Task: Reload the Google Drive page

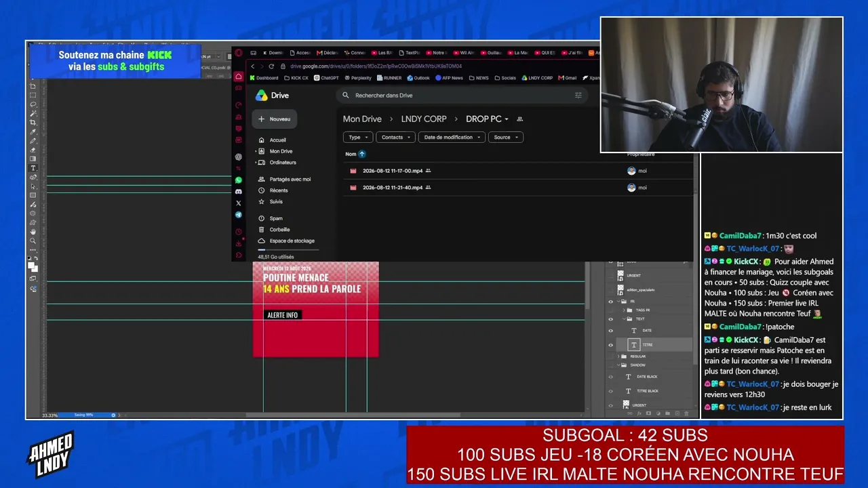Action: coord(271,66)
